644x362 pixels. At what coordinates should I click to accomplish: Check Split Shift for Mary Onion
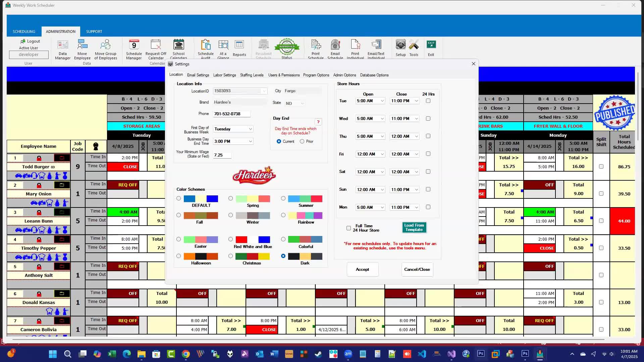tap(601, 194)
